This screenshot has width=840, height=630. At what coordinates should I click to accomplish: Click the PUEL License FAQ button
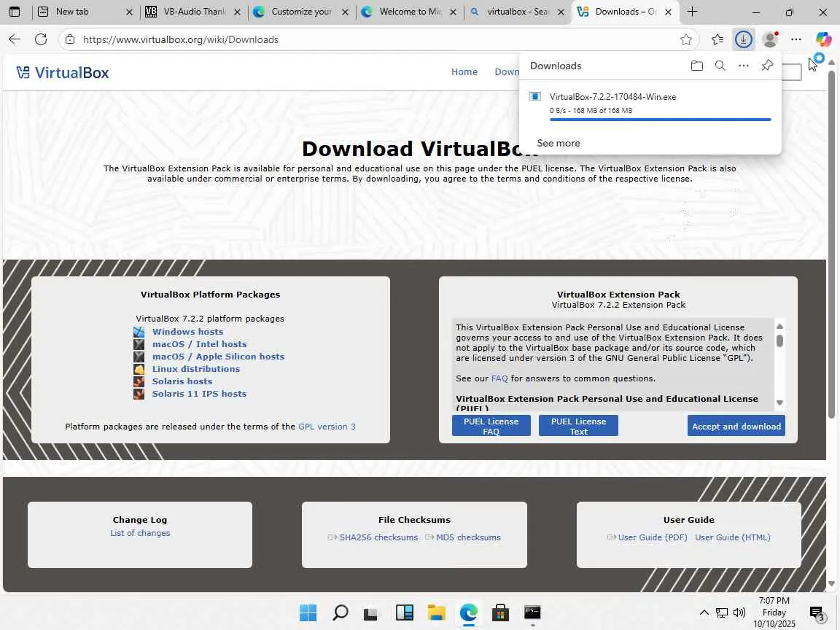click(491, 426)
